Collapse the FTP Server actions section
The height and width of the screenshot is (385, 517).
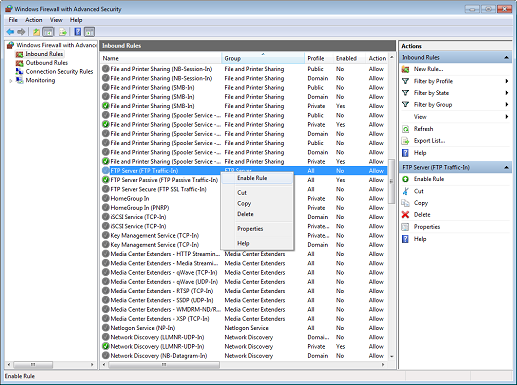click(506, 167)
